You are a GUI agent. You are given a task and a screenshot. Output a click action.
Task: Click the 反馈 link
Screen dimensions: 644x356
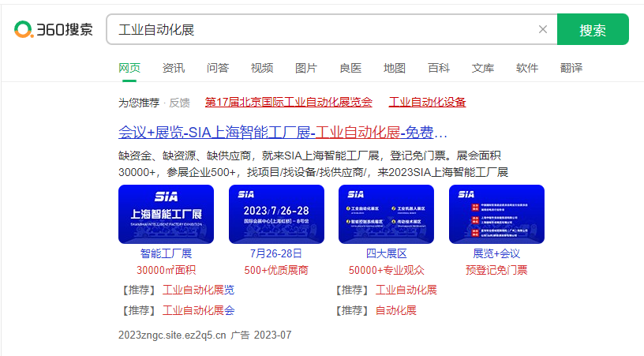click(x=179, y=103)
